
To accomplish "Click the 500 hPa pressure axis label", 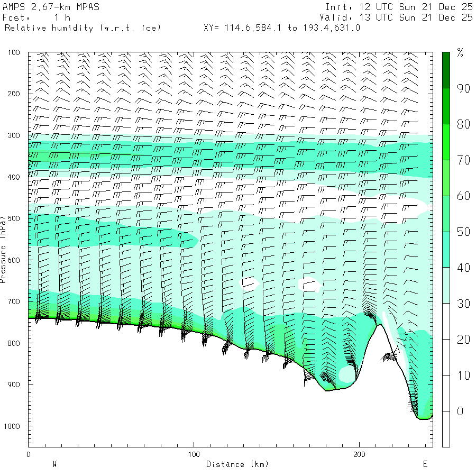I will [14, 218].
